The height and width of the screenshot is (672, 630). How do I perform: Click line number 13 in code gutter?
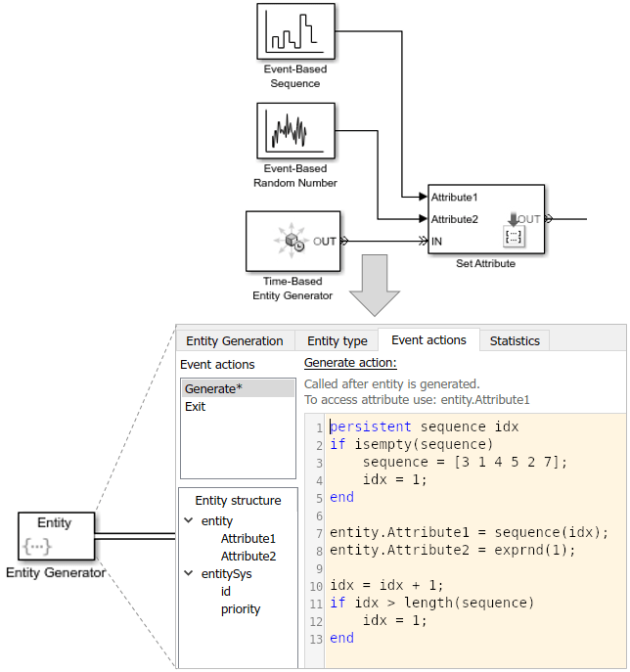click(316, 639)
